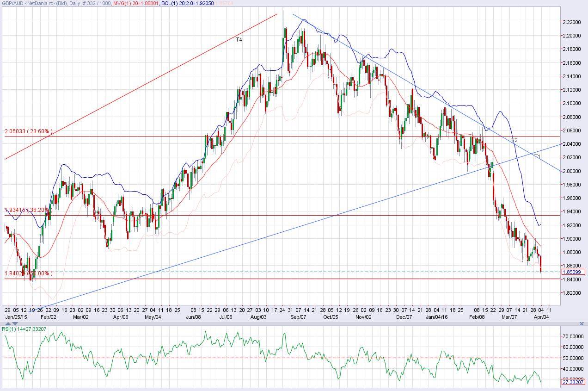The width and height of the screenshot is (588, 391).
Task: Click the T4 trendline label
Action: (x=239, y=40)
